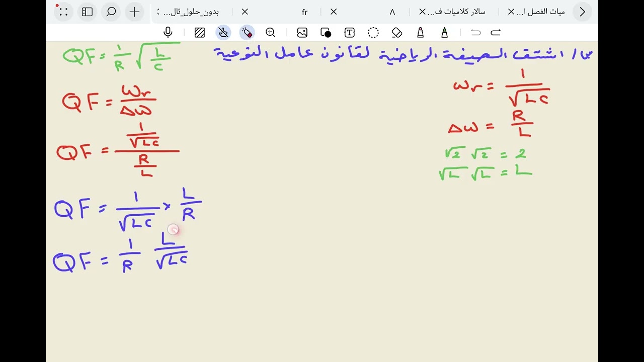Activate the zoom magnifier tool
Viewport: 644px width, 362px height.
pos(271,33)
